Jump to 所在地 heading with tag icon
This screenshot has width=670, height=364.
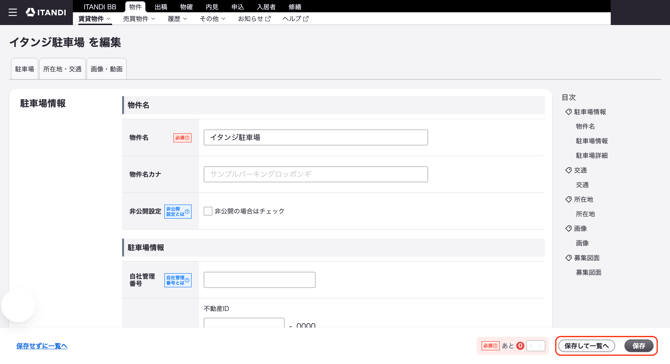coord(579,199)
